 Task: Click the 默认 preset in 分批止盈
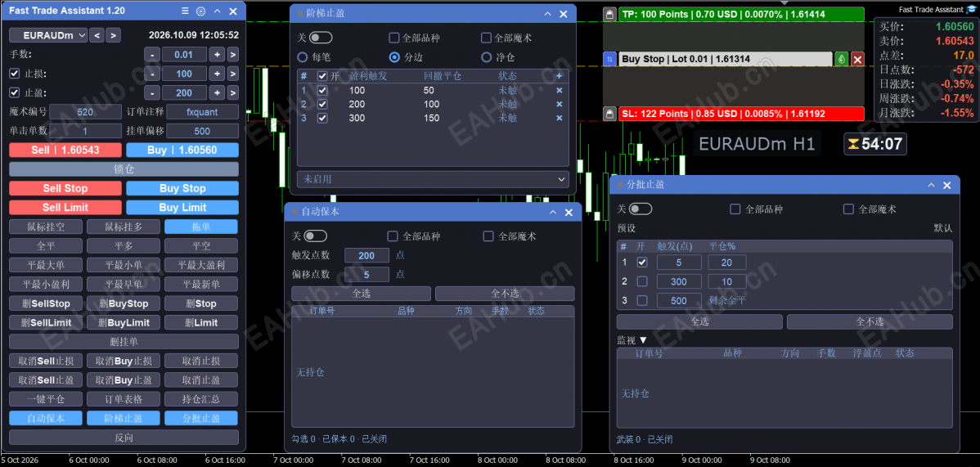pyautogui.click(x=943, y=228)
